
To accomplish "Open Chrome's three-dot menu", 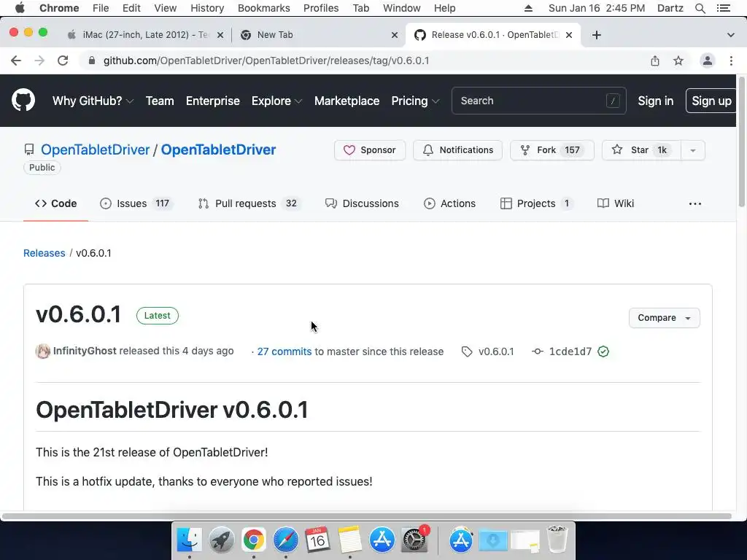I will (731, 61).
